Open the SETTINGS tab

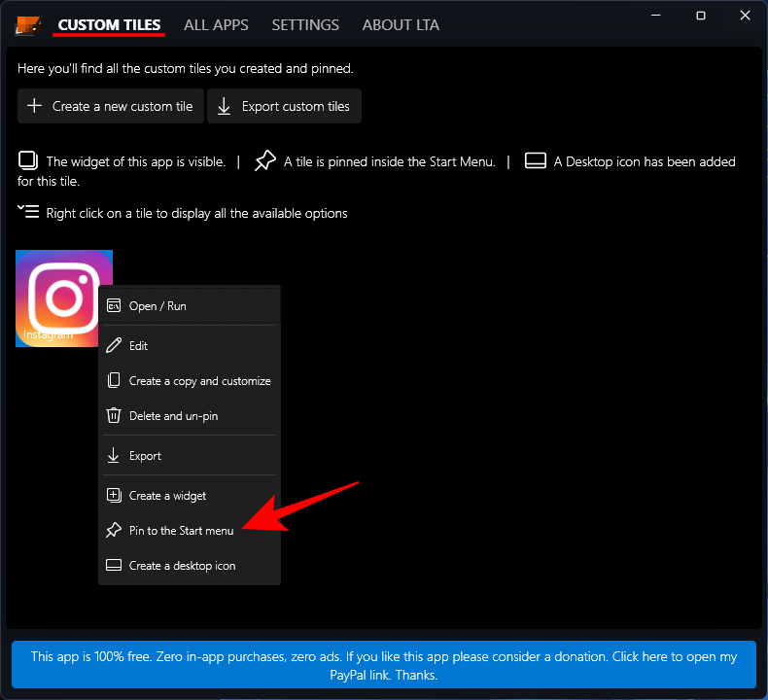305,25
